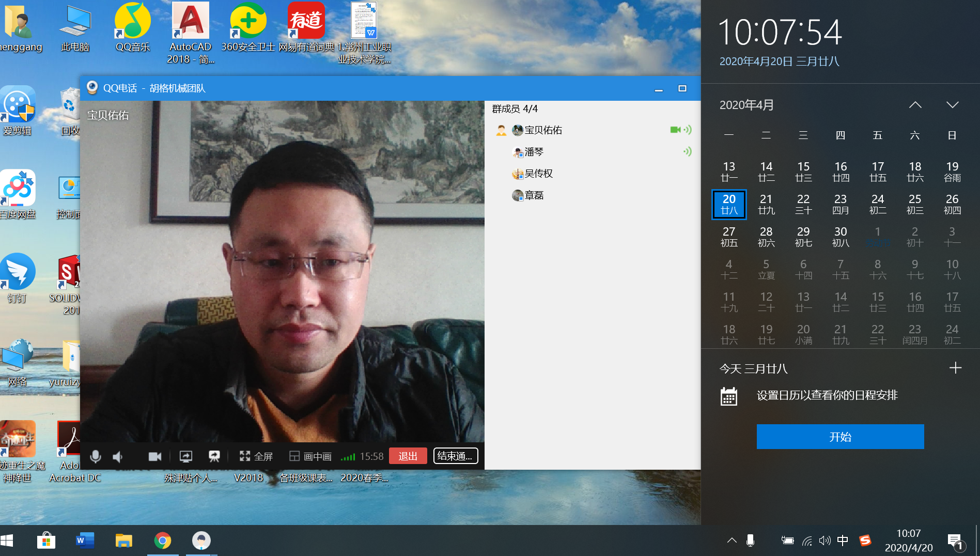Image resolution: width=980 pixels, height=556 pixels.
Task: Enter fullscreen with 全屏 button
Action: click(256, 456)
